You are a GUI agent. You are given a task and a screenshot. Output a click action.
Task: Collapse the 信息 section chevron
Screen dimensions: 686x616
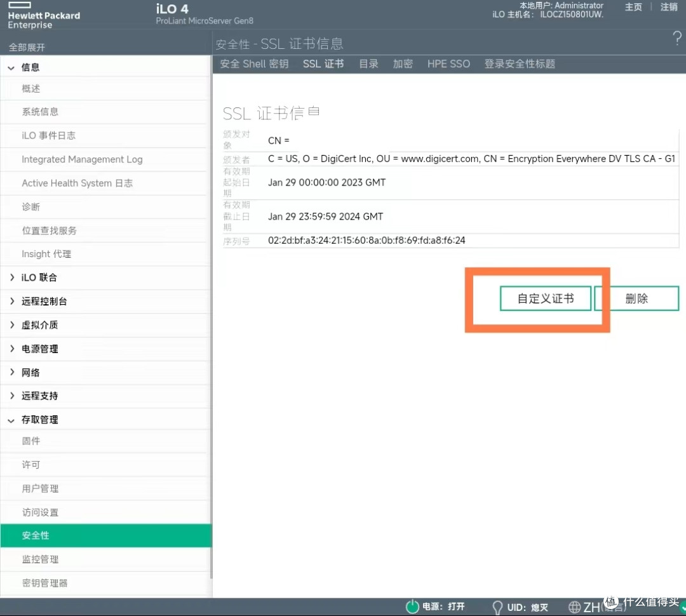(11, 68)
